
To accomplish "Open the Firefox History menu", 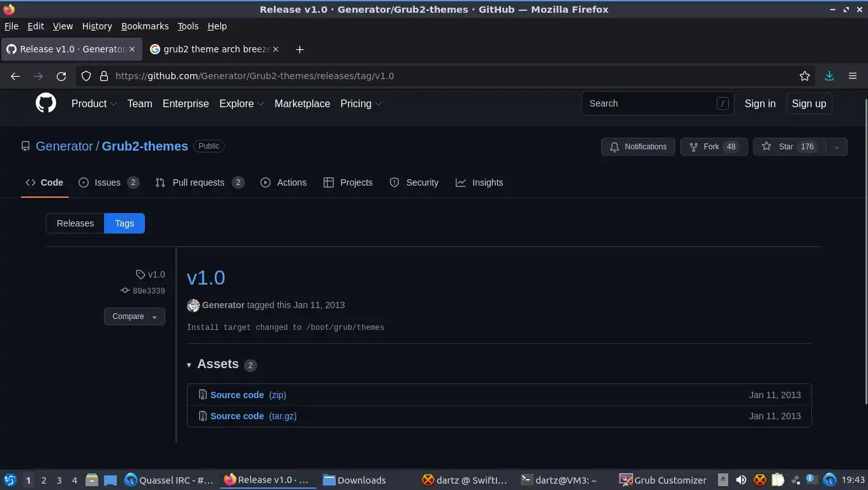I will click(x=97, y=26).
